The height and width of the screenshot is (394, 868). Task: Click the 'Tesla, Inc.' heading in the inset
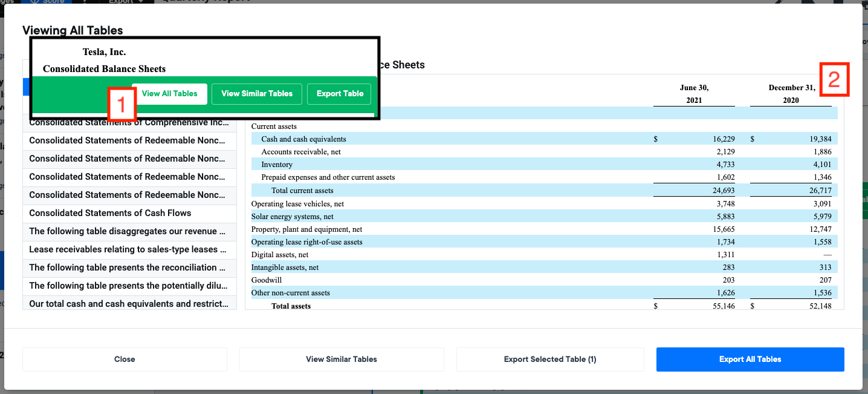pyautogui.click(x=104, y=52)
